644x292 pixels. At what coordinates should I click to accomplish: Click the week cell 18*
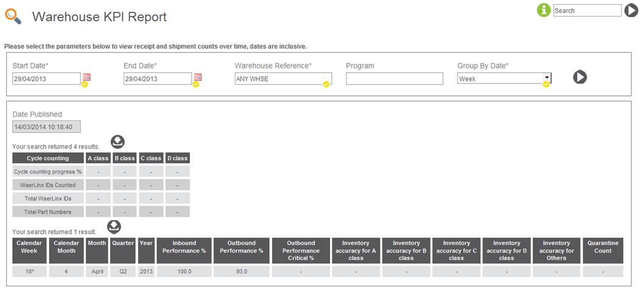tap(29, 271)
